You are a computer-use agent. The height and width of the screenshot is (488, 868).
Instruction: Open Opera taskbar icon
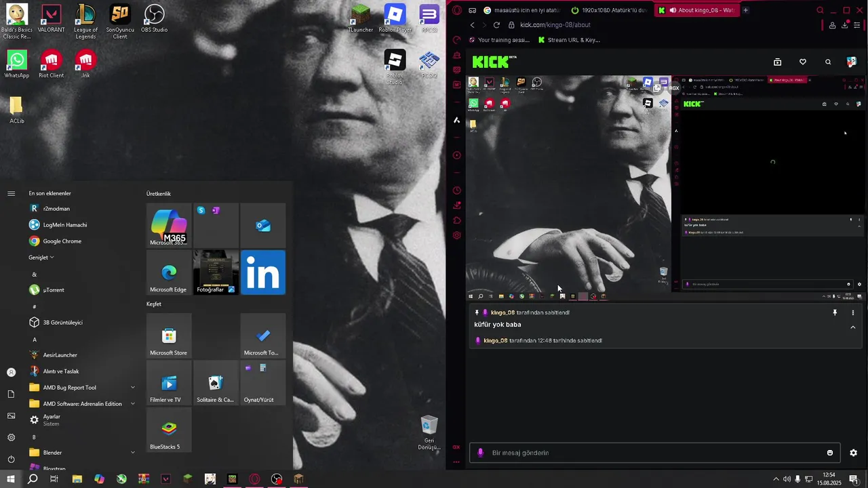[x=254, y=479]
